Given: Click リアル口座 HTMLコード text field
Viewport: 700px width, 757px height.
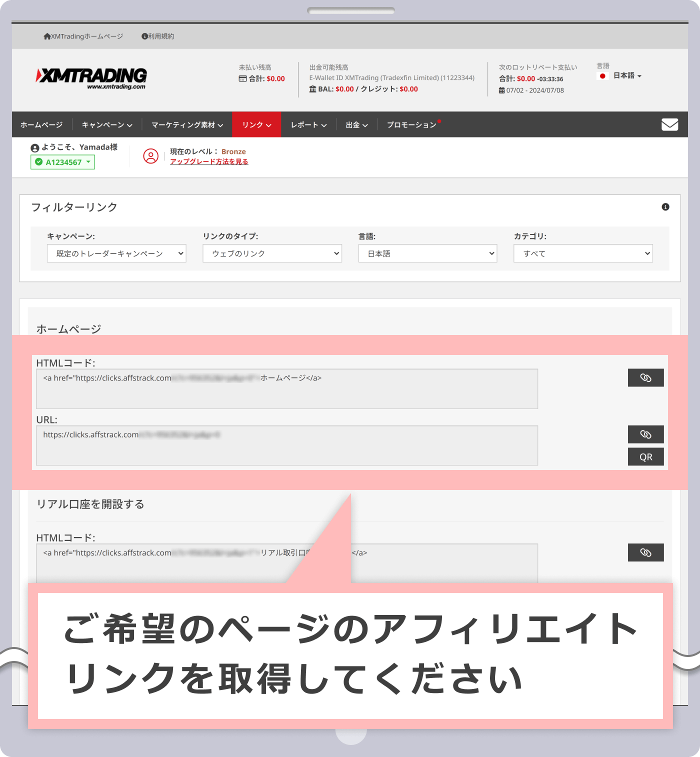Looking at the screenshot, I should [x=287, y=563].
